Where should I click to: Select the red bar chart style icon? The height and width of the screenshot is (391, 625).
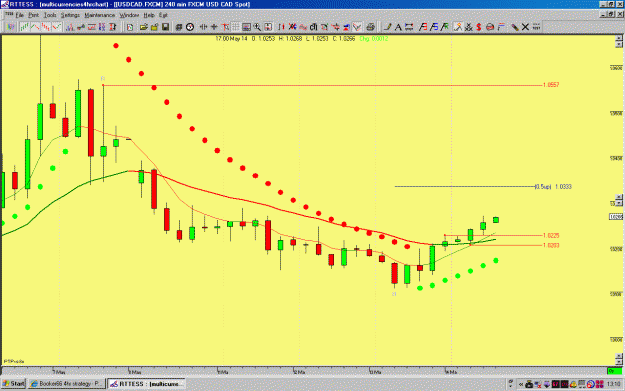pos(46,27)
